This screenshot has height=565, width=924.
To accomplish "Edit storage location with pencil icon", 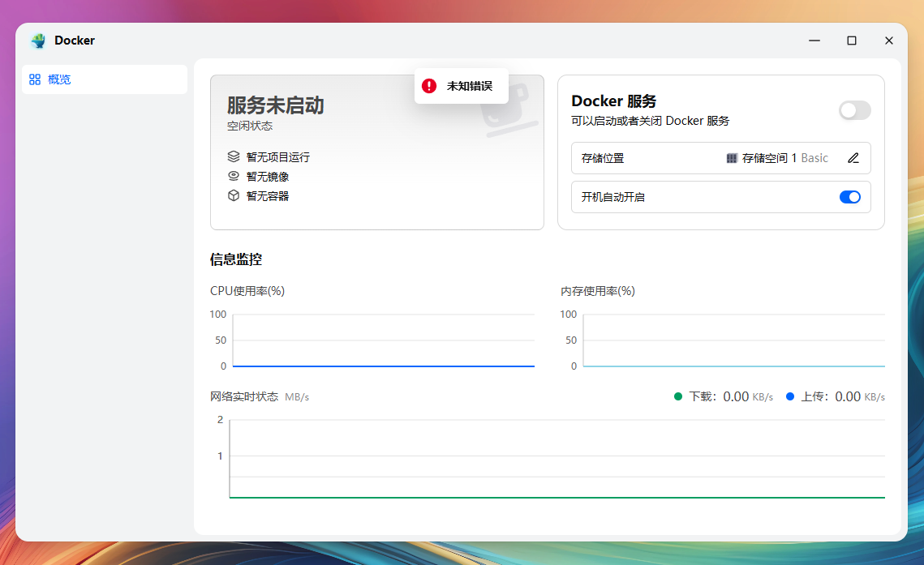I will coord(853,158).
